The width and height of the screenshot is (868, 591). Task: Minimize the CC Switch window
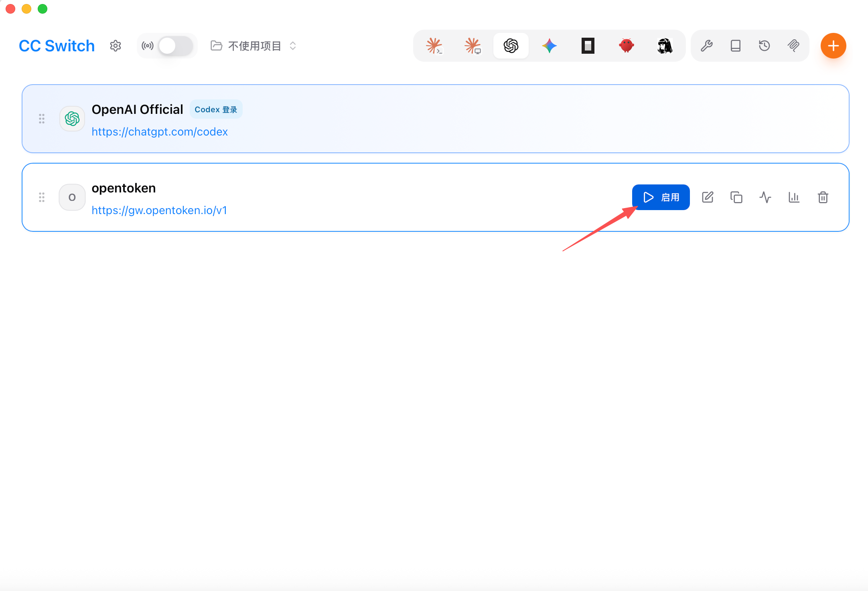click(x=26, y=9)
